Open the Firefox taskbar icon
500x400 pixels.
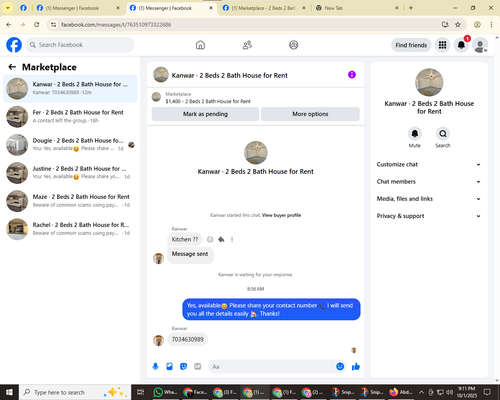pos(401,392)
